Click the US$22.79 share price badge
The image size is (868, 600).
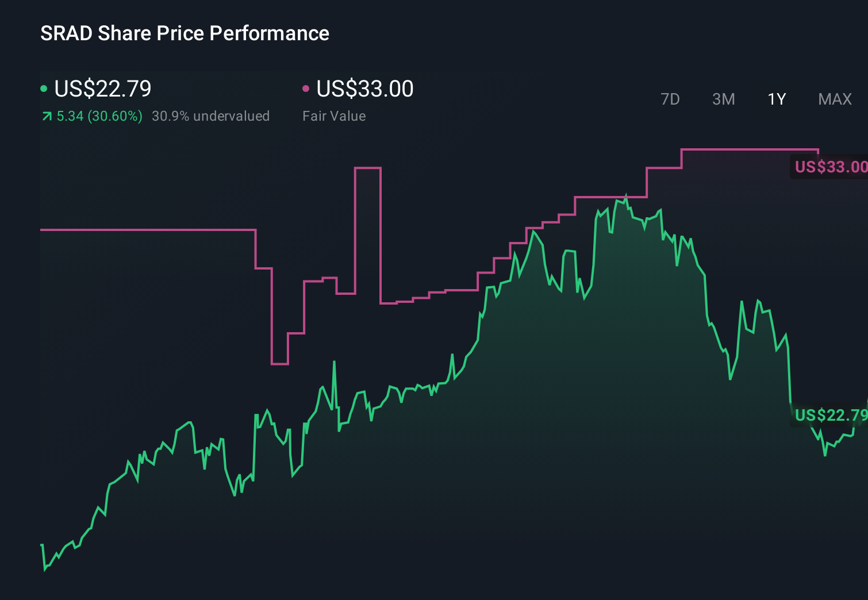pos(831,416)
